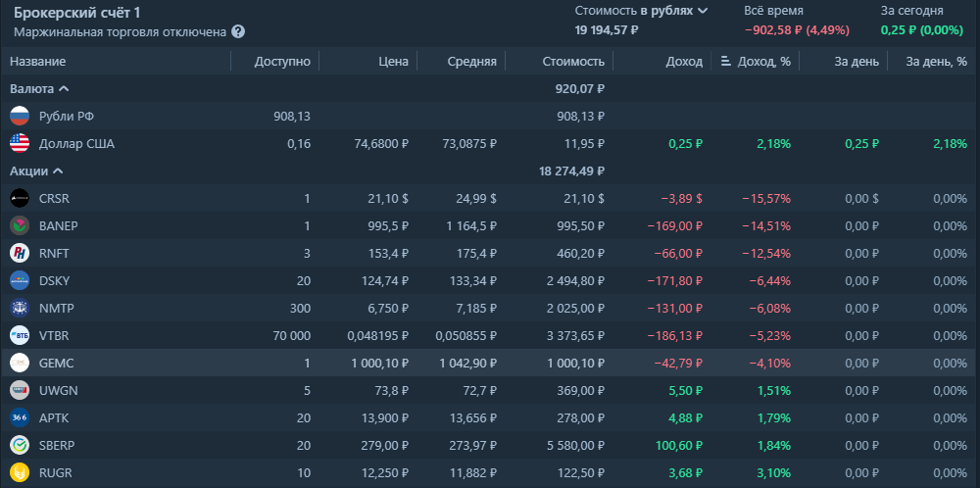This screenshot has width=980, height=488.
Task: Sort by Цена column header
Action: point(393,61)
